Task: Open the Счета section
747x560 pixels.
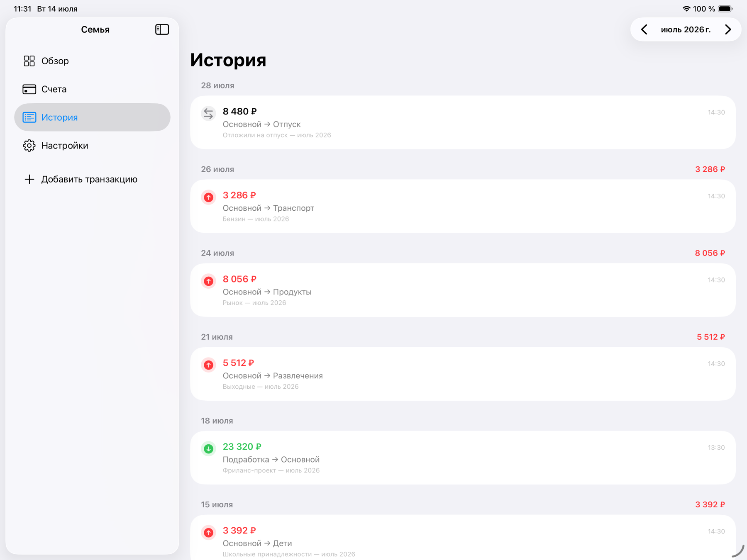Action: (92, 89)
